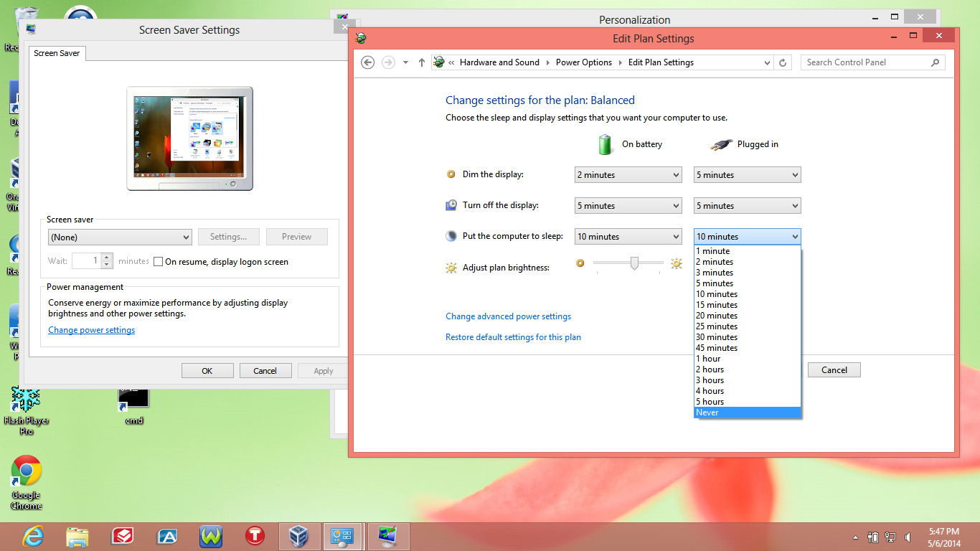Click the forward navigation arrow
Screen dimensions: 980x551
(x=388, y=62)
